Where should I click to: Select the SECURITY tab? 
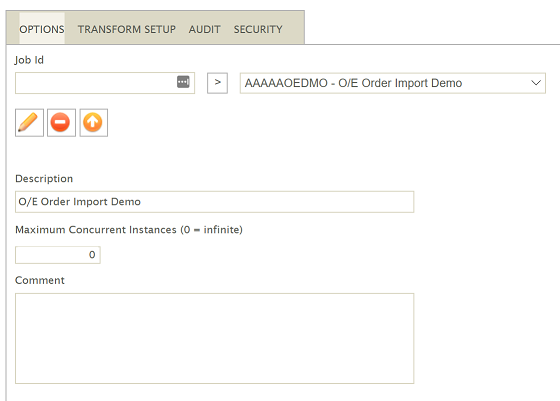[258, 29]
